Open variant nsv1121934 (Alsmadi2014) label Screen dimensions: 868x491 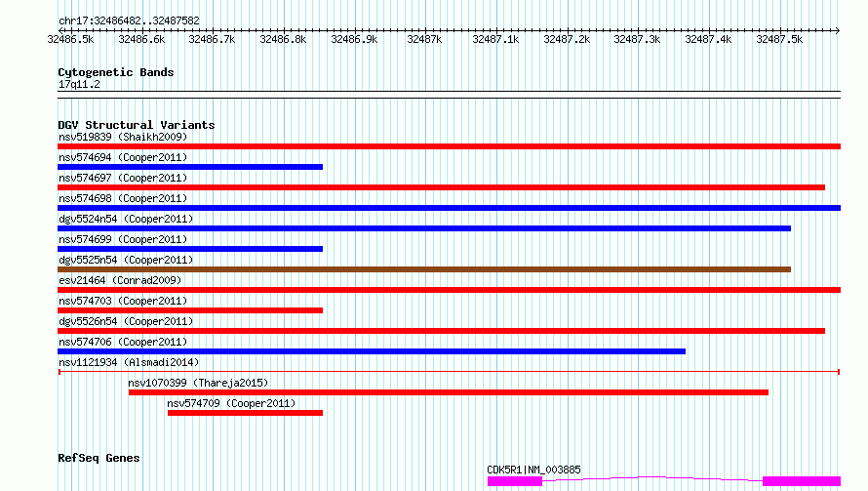pyautogui.click(x=129, y=362)
